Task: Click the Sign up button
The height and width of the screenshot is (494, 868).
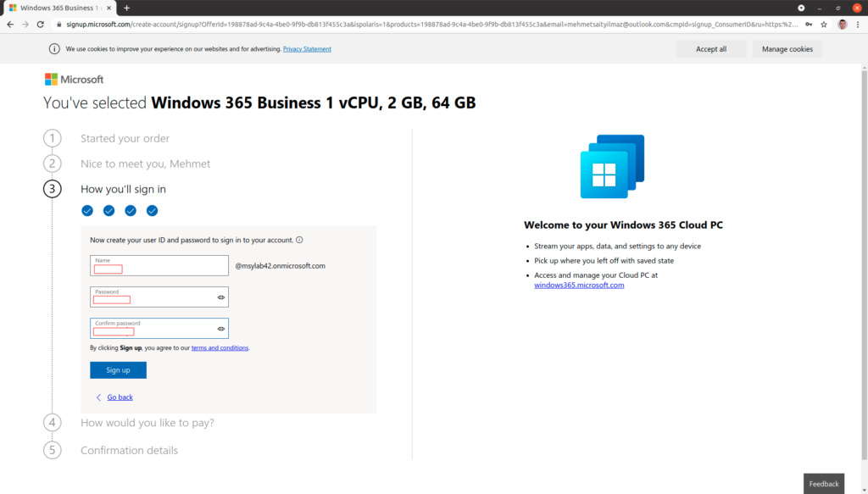Action: tap(119, 370)
